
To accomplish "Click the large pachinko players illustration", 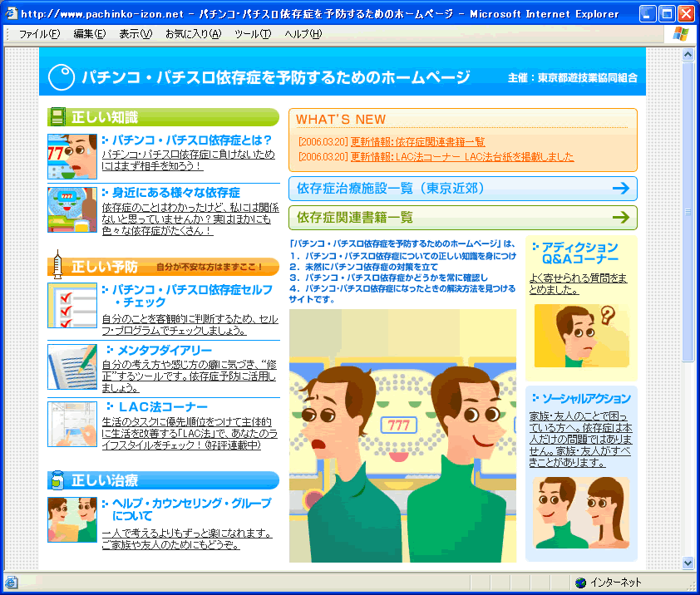I will [x=402, y=436].
